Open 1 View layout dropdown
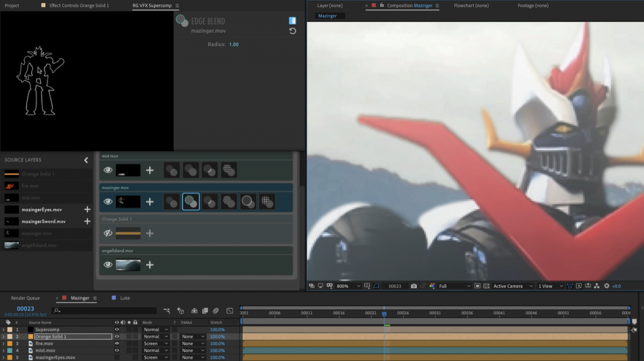Screen dimensions: 644x361 [x=550, y=286]
